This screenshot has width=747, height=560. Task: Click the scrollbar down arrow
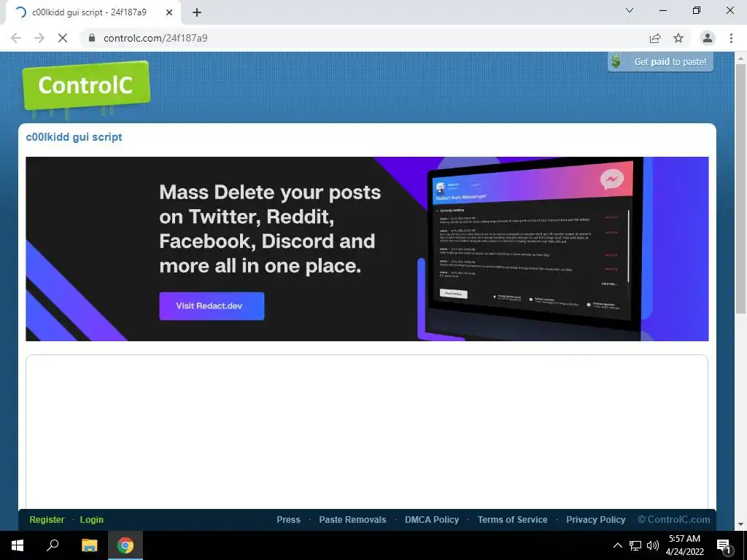point(740,524)
